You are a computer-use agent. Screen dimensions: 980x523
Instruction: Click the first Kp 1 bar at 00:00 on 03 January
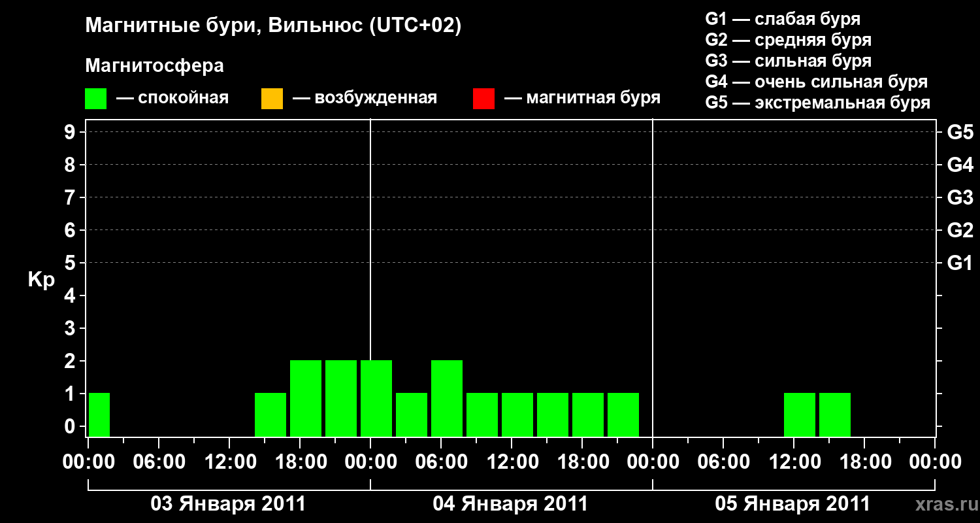tap(99, 414)
